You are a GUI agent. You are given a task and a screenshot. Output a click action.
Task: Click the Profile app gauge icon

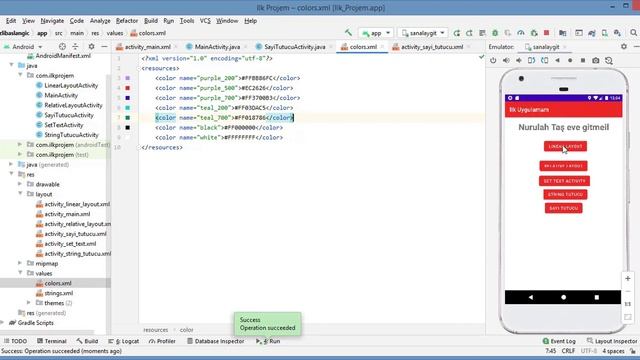click(521, 33)
